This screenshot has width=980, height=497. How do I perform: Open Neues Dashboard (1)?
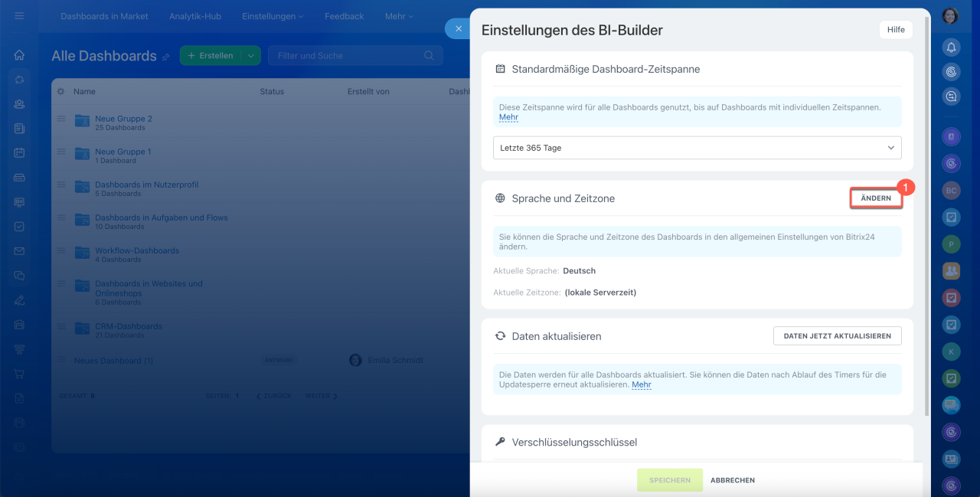113,361
